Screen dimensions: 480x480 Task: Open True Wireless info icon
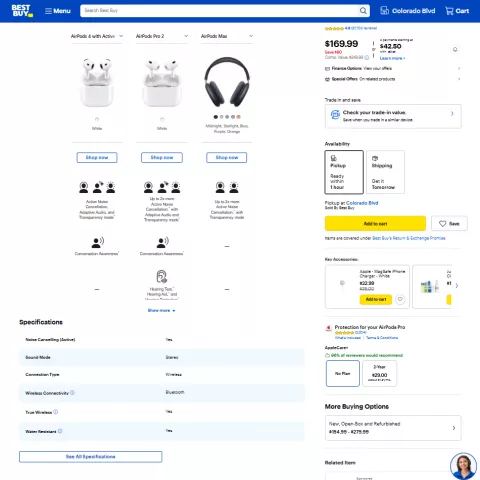(x=56, y=412)
